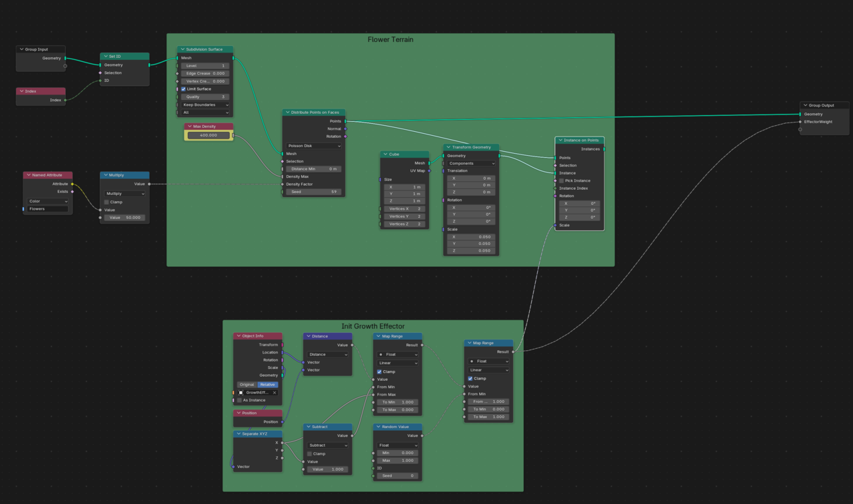Click the Value 1.000 field in Subtract
The image size is (853, 504).
(x=328, y=469)
